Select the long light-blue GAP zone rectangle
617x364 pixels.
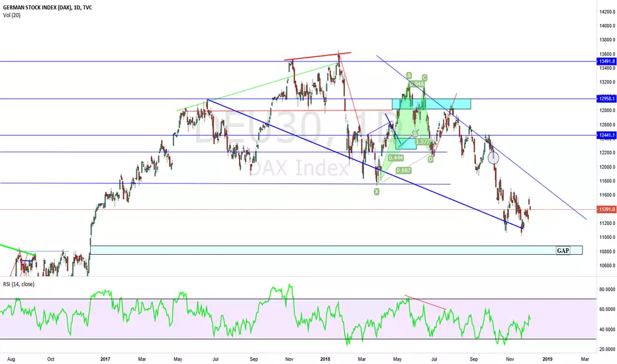[x=336, y=250]
